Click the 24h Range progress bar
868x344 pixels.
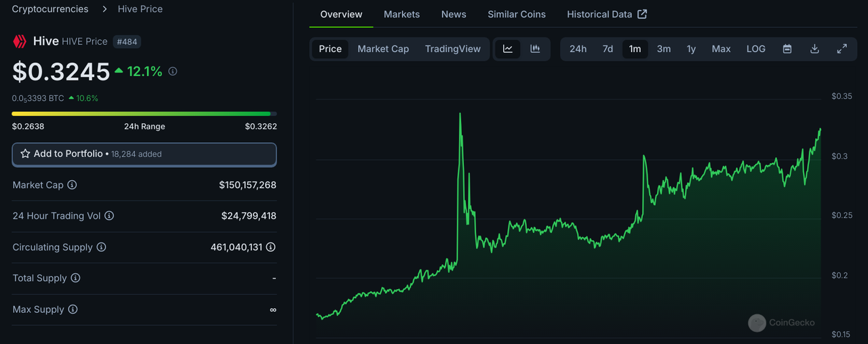pos(144,114)
